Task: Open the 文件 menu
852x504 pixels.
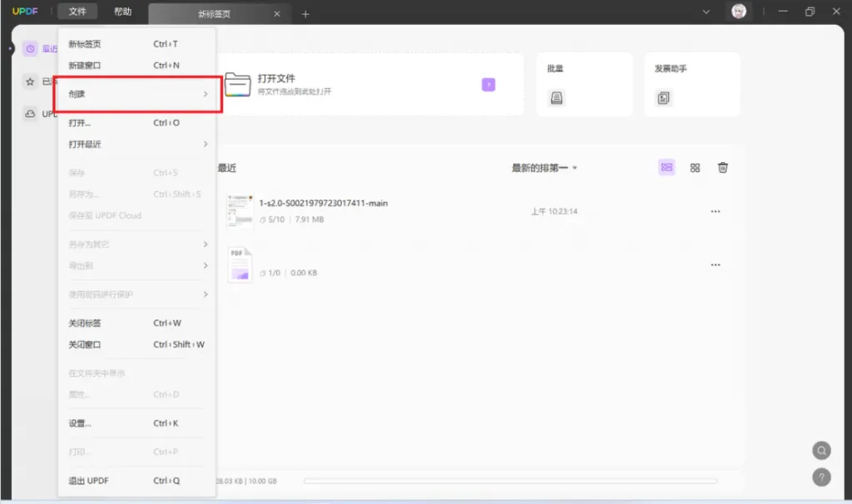Action: pyautogui.click(x=77, y=12)
